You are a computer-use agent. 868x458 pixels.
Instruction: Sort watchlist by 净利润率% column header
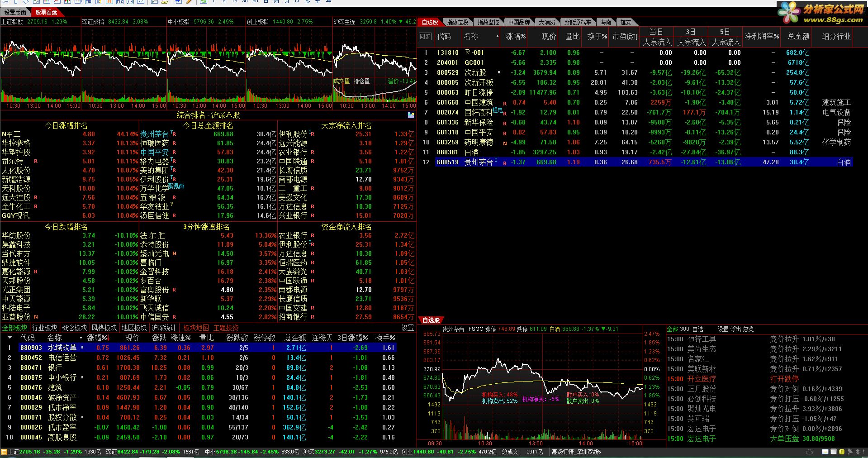point(762,36)
